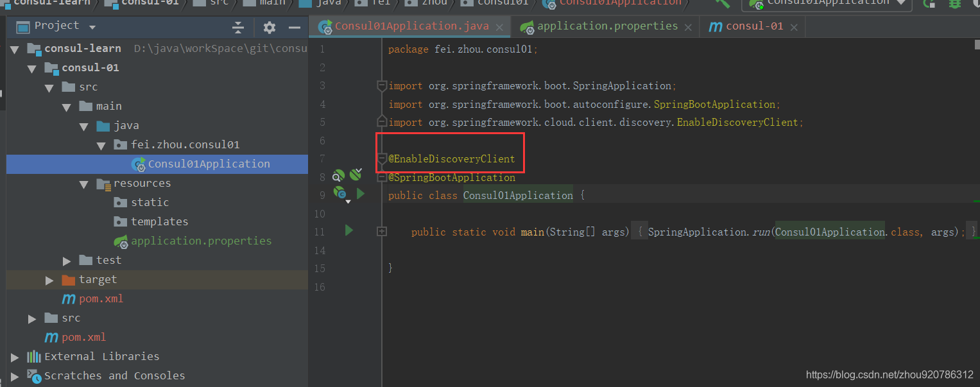Toggle fold marker at @SpringBootApplication line
The width and height of the screenshot is (980, 387).
tap(382, 177)
